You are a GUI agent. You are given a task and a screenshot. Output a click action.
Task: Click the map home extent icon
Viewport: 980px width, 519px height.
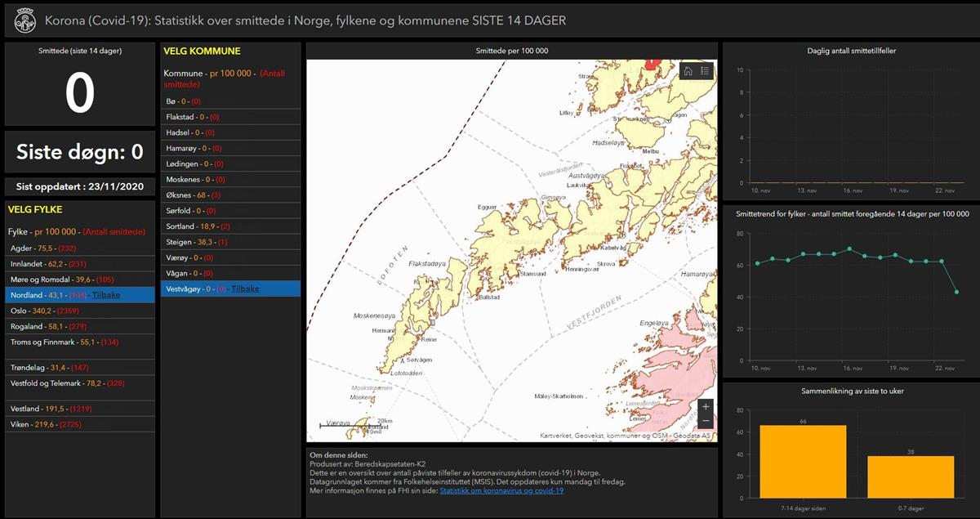coord(688,71)
